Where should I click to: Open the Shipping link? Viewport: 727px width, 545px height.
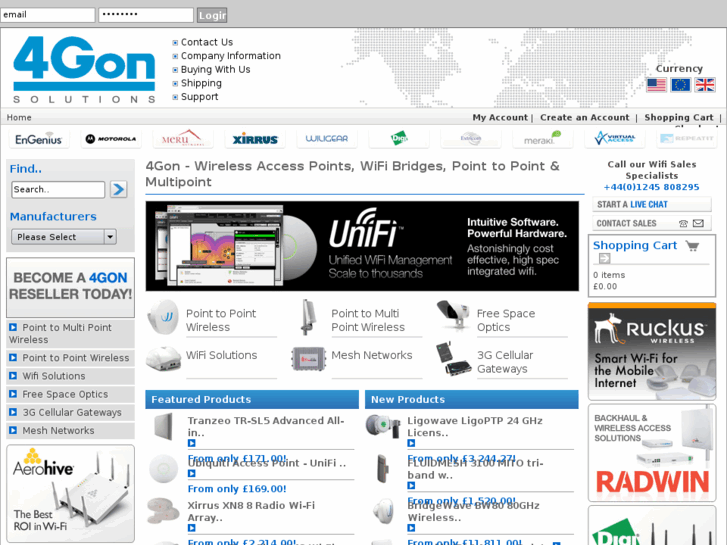coord(201,83)
